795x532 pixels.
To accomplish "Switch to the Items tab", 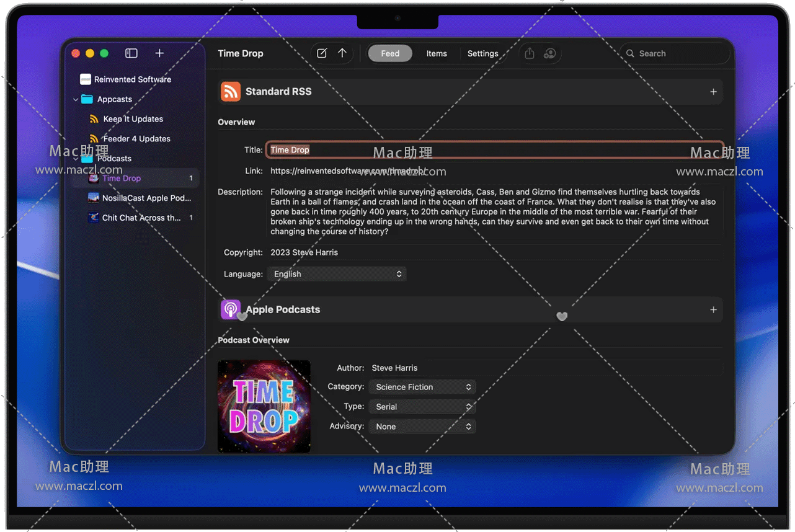I will (437, 53).
